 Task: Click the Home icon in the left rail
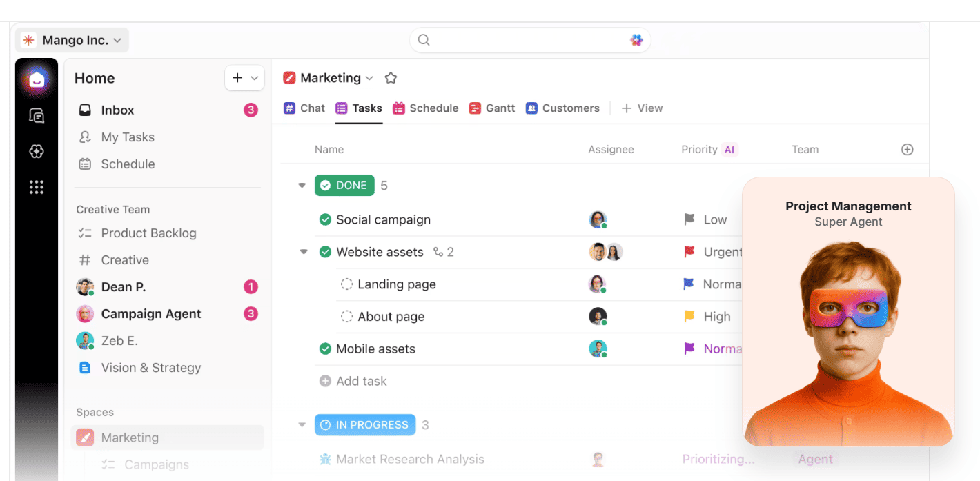37,80
